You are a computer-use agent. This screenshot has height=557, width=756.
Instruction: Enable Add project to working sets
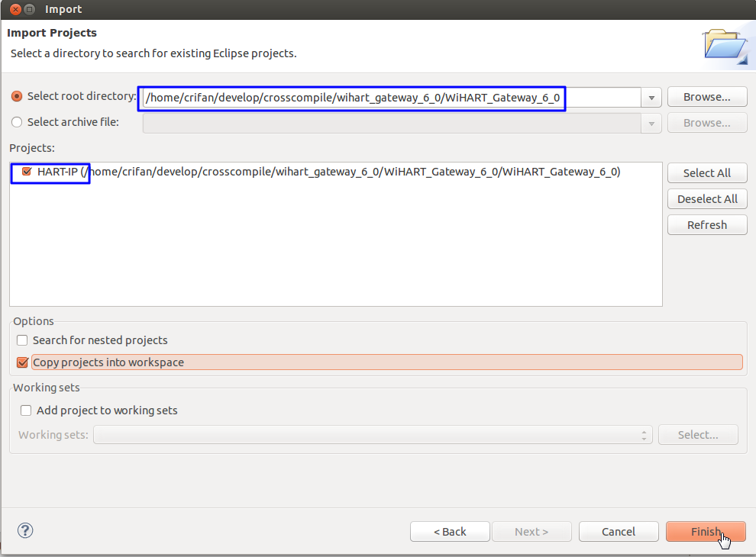(26, 411)
